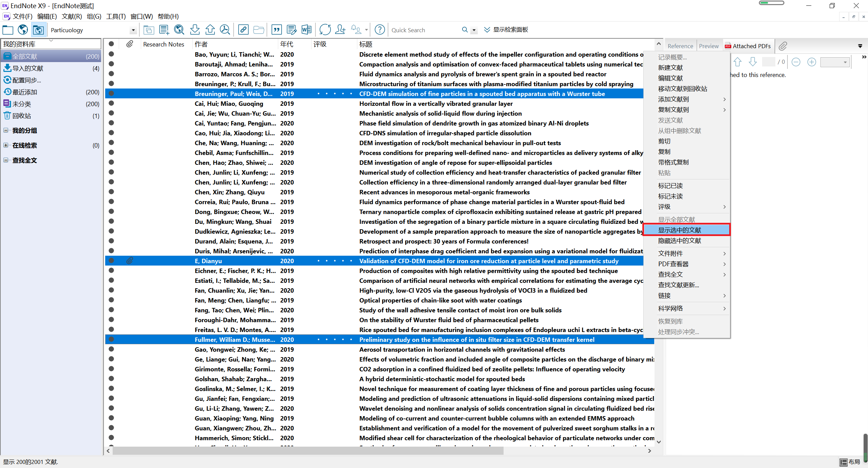Click the open file folder icon
This screenshot has height=468, width=868.
pos(259,30)
